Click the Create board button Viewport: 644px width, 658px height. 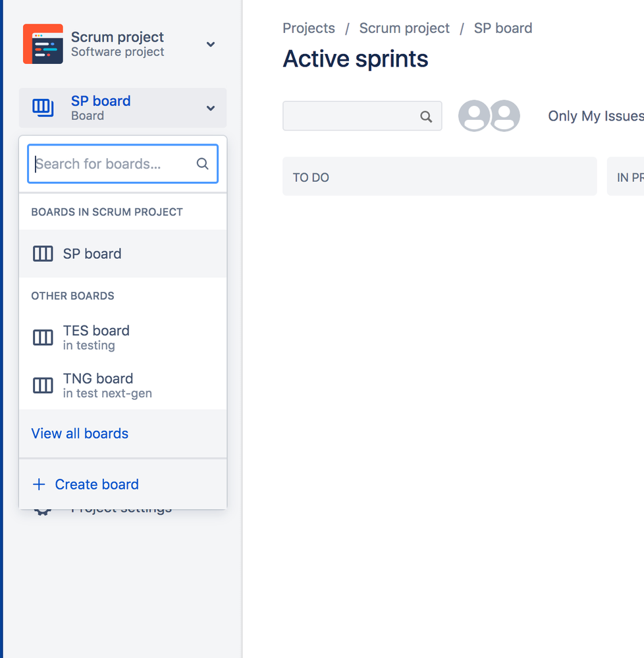(x=97, y=484)
